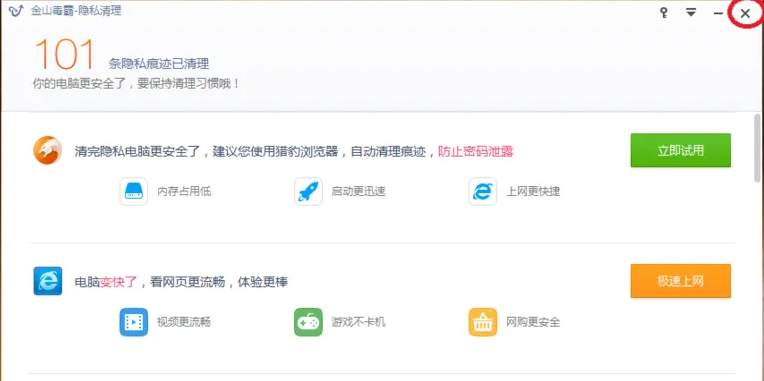Click the 内存占用低 label text

coord(184,191)
